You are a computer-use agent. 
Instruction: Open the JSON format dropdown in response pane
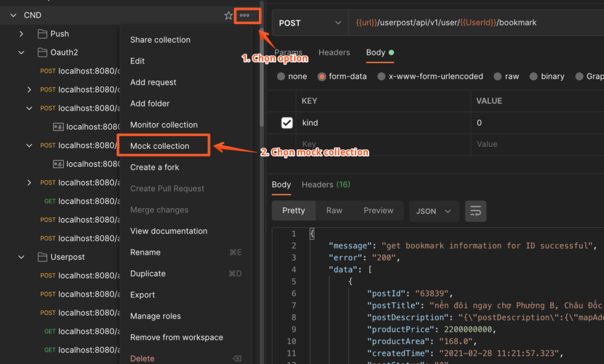pyautogui.click(x=434, y=211)
